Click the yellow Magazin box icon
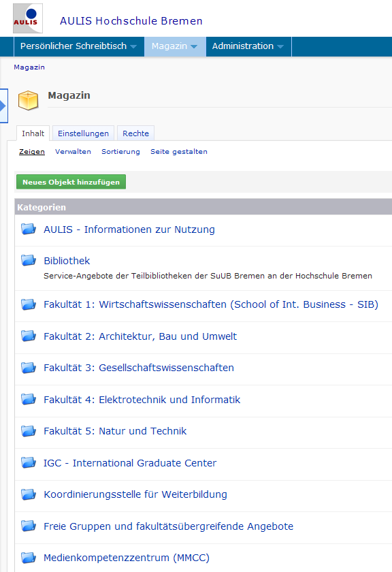This screenshot has width=392, height=572. [x=28, y=101]
